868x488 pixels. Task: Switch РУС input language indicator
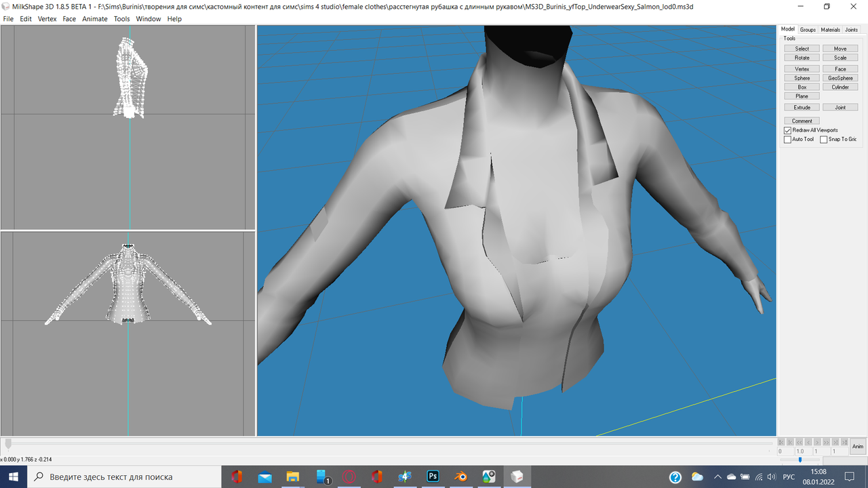click(x=789, y=477)
